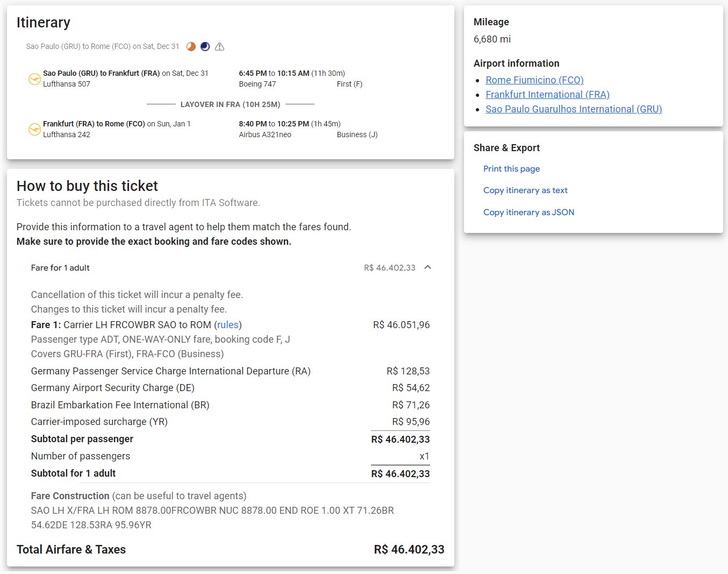
Task: Click the Frankfurt to Rome segment title
Action: pyautogui.click(x=94, y=124)
